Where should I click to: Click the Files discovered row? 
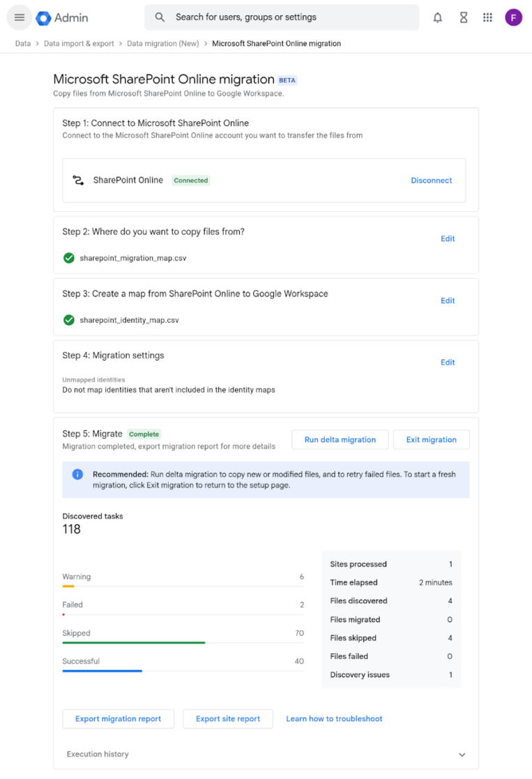coord(391,601)
